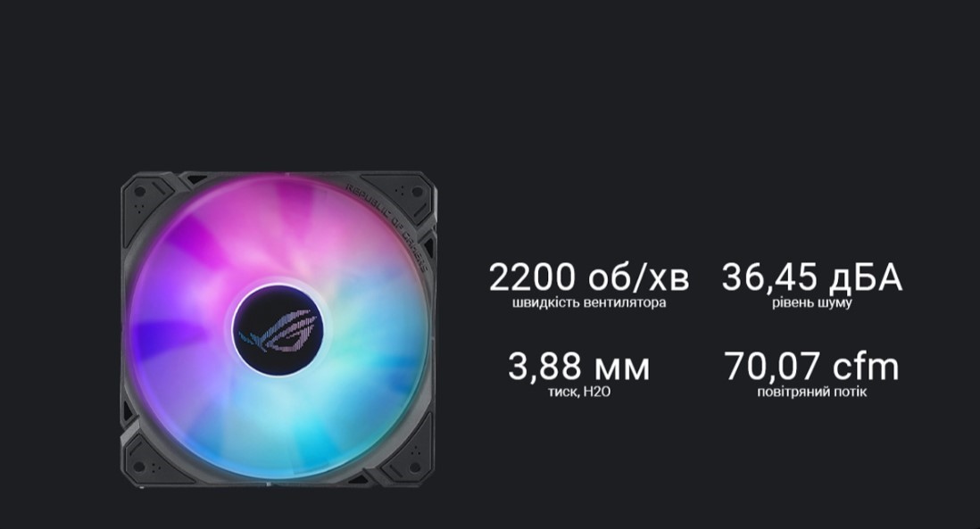This screenshot has width=980, height=529.
Task: Select the 2200 об/хв value
Action: (x=589, y=277)
